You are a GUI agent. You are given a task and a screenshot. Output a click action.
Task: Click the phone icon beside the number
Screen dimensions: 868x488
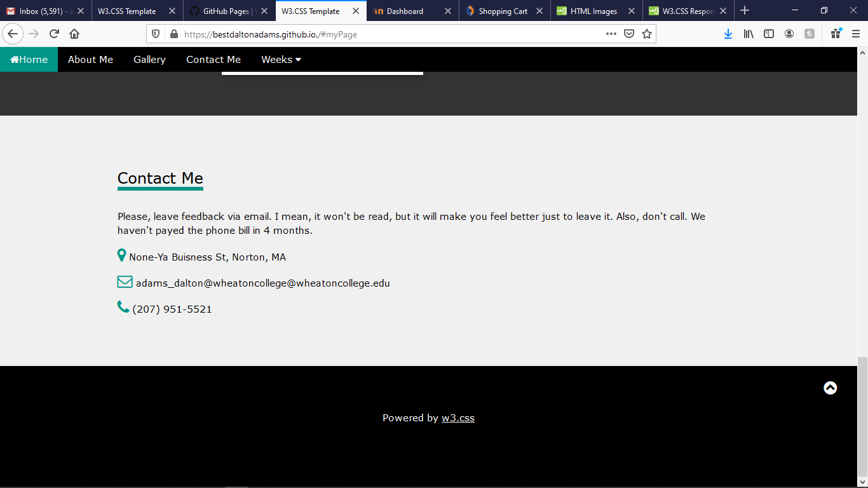tap(123, 308)
